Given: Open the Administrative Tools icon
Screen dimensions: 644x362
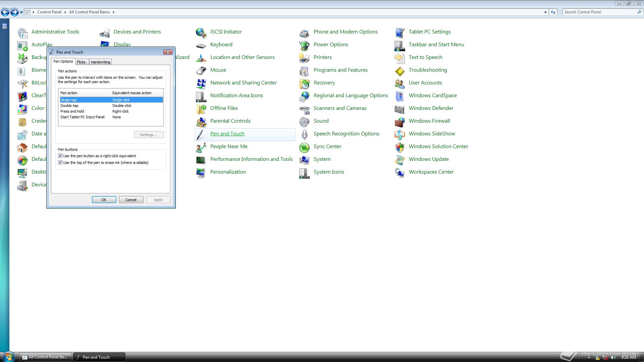Looking at the screenshot, I should tap(22, 33).
